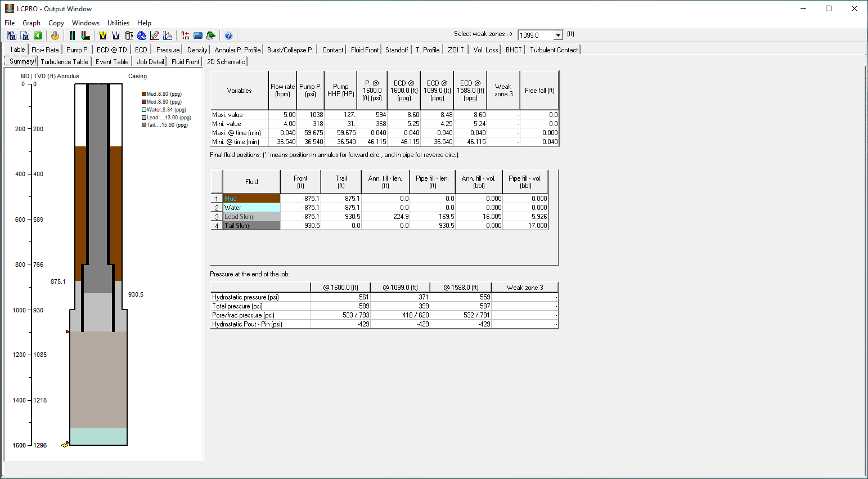Screen dimensions: 868x479
Task: Click the yellow casing cross-section icon
Action: click(102, 35)
